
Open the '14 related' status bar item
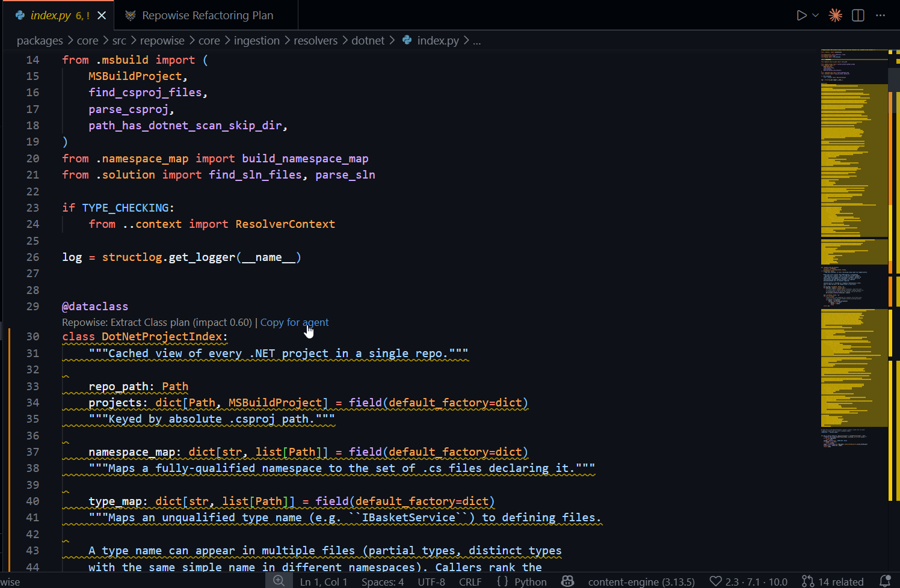[833, 581]
